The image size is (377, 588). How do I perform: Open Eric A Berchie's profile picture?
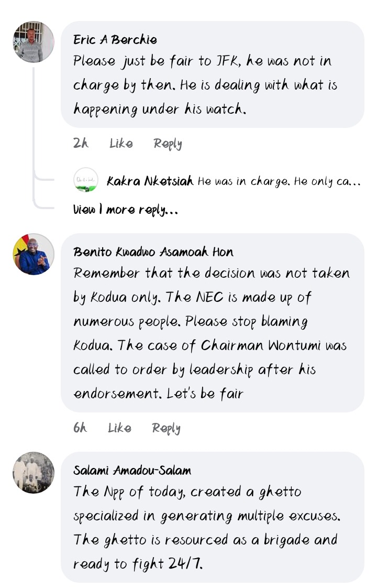(x=34, y=41)
